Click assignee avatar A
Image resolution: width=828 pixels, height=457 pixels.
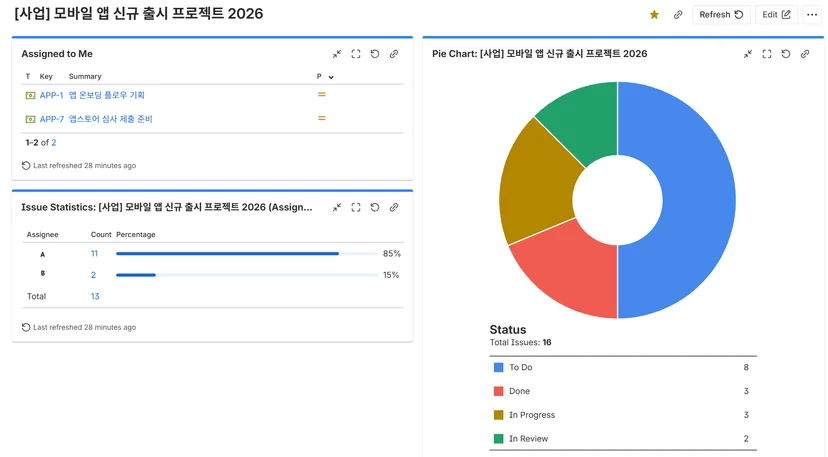[43, 255]
